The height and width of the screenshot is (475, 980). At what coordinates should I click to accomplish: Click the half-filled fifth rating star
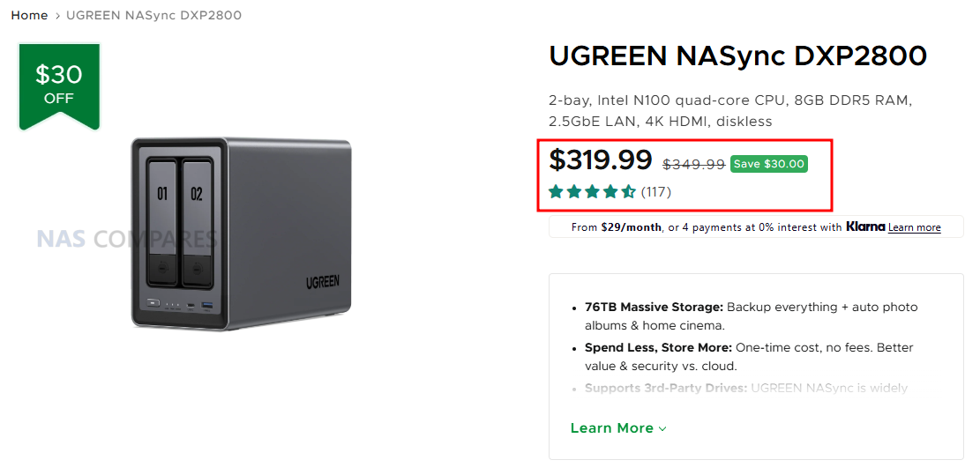click(x=629, y=191)
